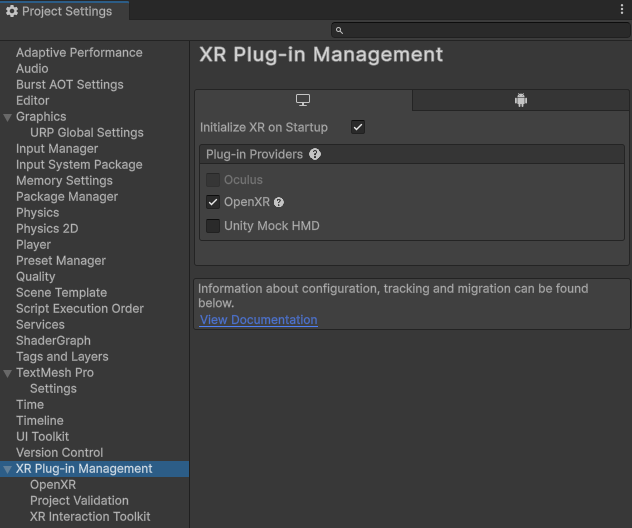Open Script Execution Order

click(x=80, y=308)
